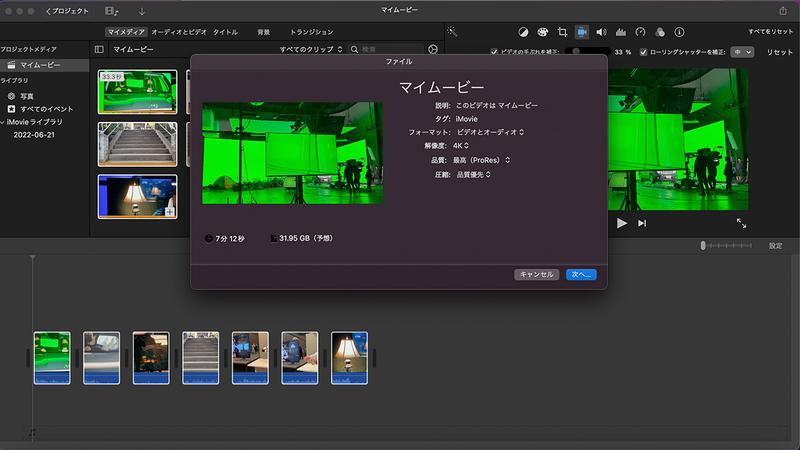Select the staircase clip in browser
800x450 pixels.
137,144
